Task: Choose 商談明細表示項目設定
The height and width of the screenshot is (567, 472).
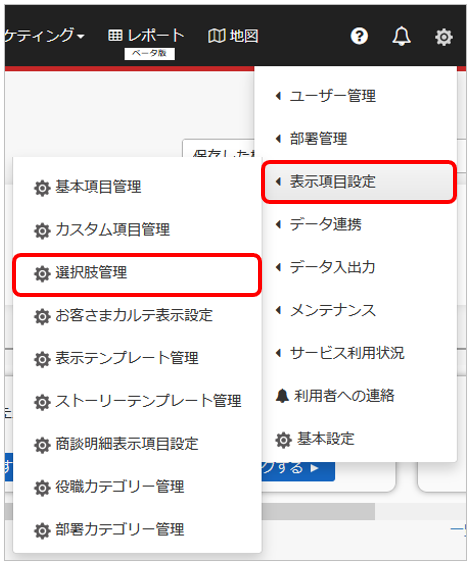Action: coord(137,444)
